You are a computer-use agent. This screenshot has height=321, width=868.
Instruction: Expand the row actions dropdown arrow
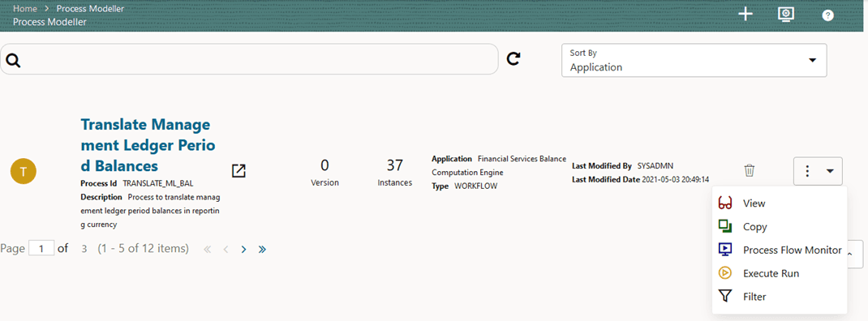(831, 172)
